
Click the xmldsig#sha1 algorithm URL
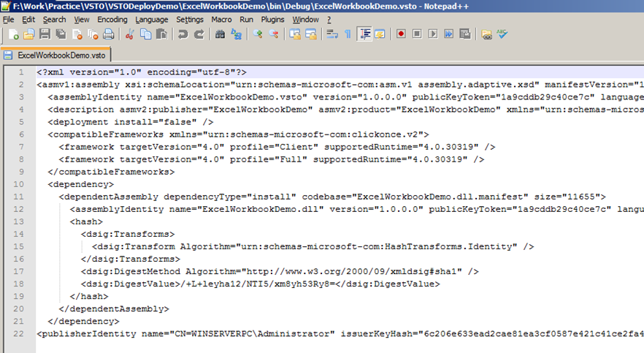click(352, 272)
